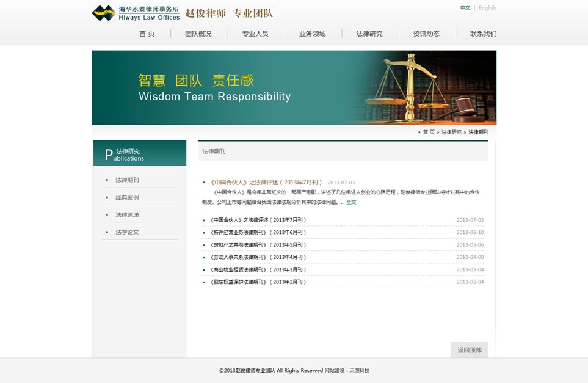Open featured article 《中国合伙人》之法律评述 headline
This screenshot has width=588, height=383.
point(265,182)
